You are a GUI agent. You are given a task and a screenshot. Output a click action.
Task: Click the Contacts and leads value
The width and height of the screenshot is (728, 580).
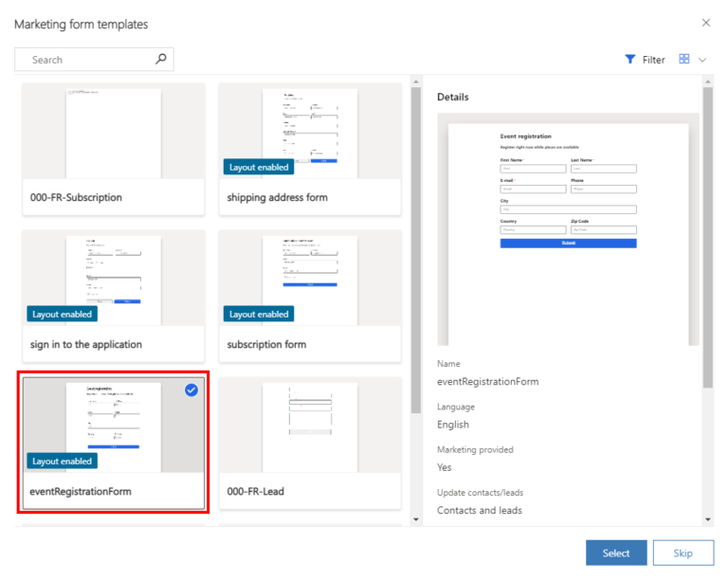point(480,511)
